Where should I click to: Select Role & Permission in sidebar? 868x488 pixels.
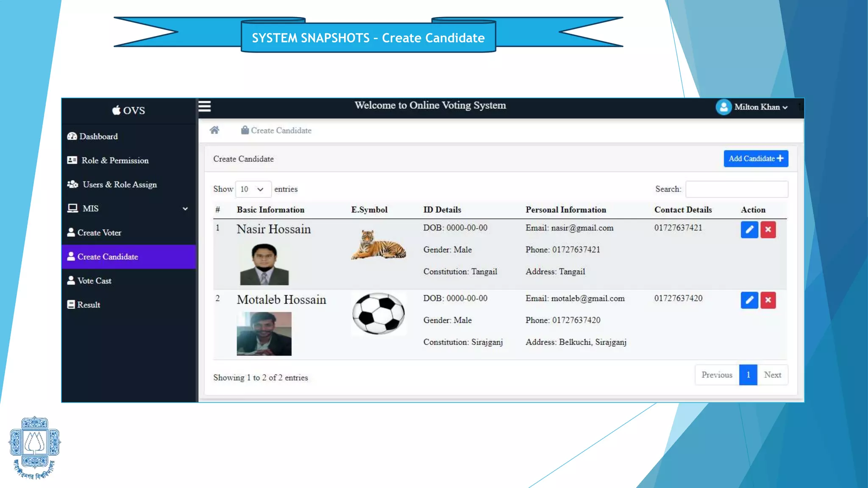tap(114, 161)
